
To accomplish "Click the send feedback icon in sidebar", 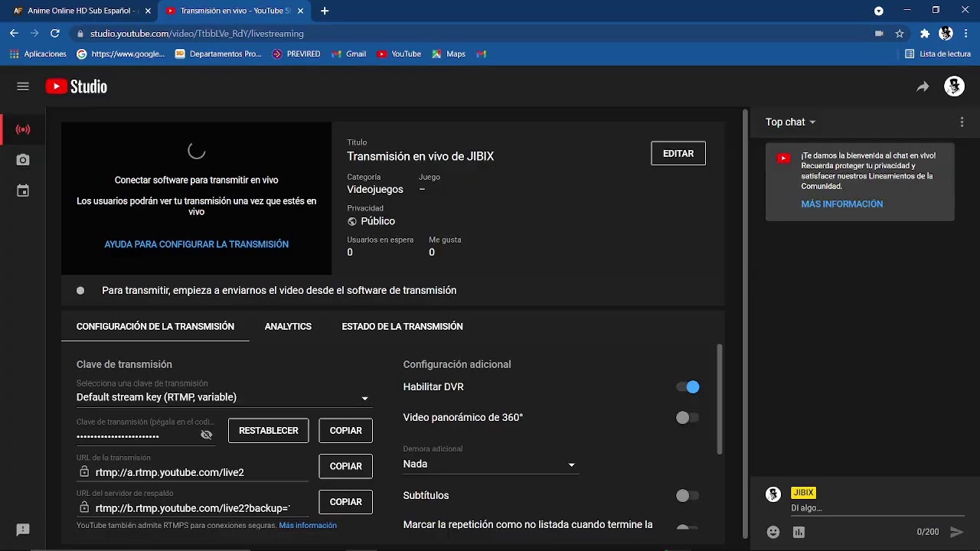I will pos(23,530).
